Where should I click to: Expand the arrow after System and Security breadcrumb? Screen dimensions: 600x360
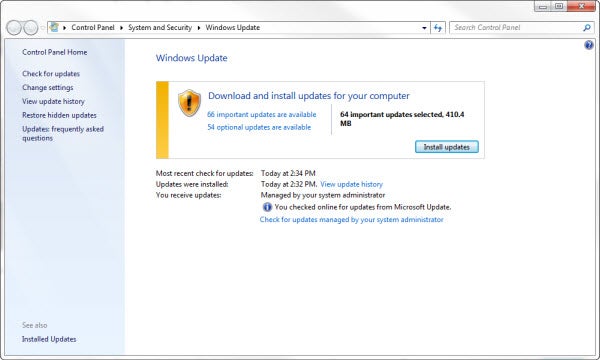[199, 28]
